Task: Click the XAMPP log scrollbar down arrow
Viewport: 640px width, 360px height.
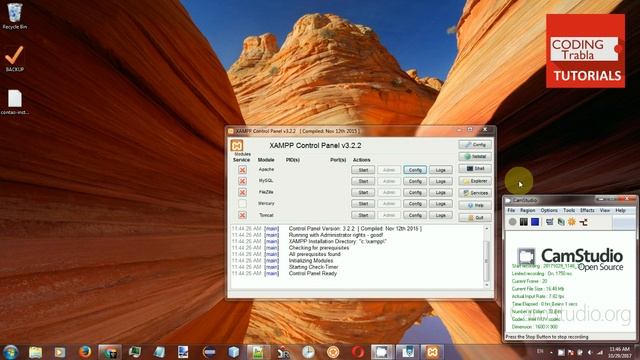Action: tap(487, 285)
